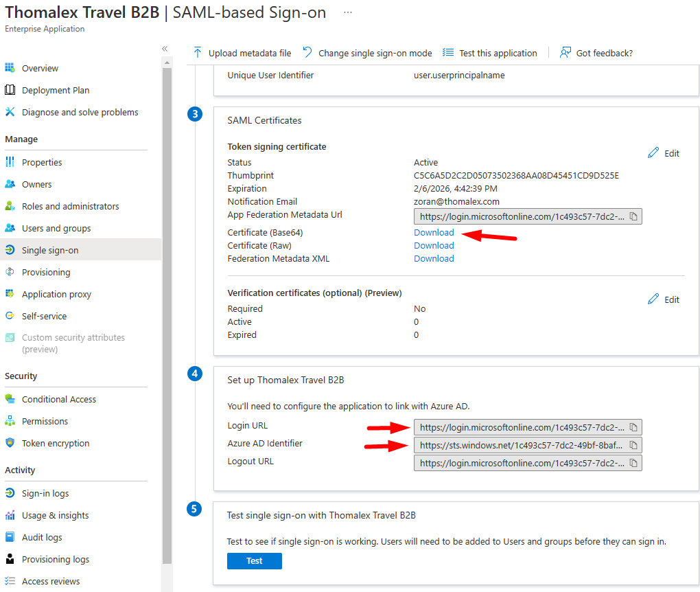
Task: Click the blue Test button
Action: point(254,560)
